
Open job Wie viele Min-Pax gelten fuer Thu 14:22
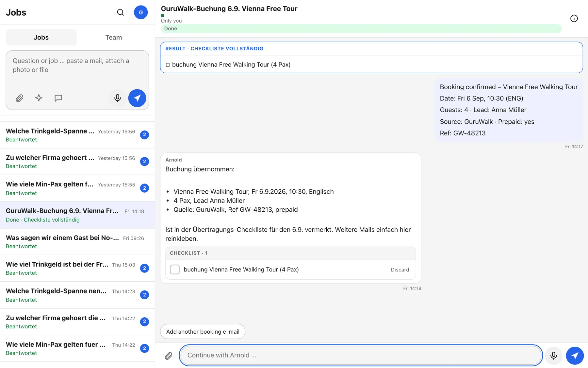(77, 348)
